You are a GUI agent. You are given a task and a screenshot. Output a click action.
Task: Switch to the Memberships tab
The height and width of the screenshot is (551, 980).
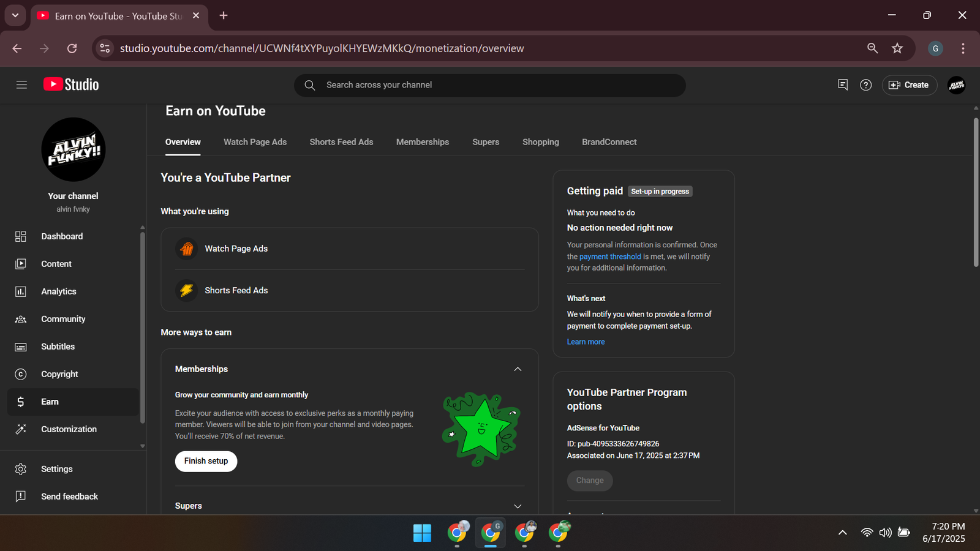423,142
